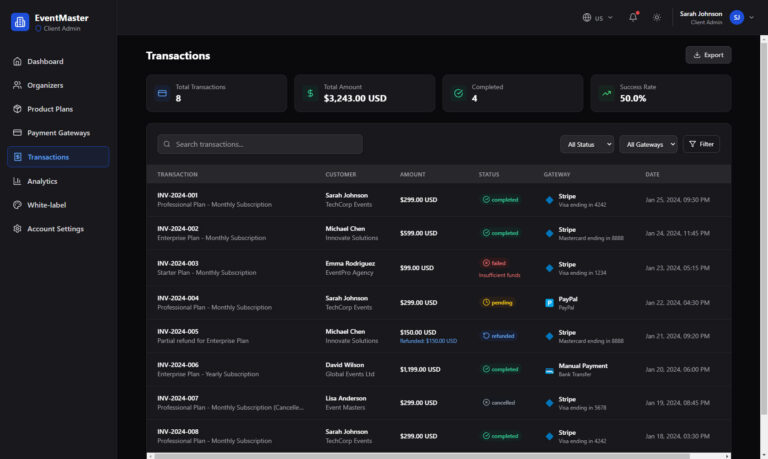768x459 pixels.
Task: Expand the All Gateways dropdown
Action: click(648, 144)
